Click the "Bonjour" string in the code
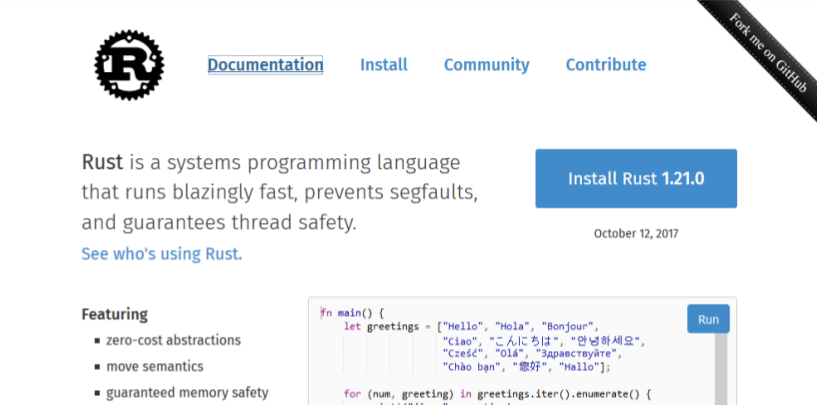817x405 pixels. pyautogui.click(x=567, y=327)
